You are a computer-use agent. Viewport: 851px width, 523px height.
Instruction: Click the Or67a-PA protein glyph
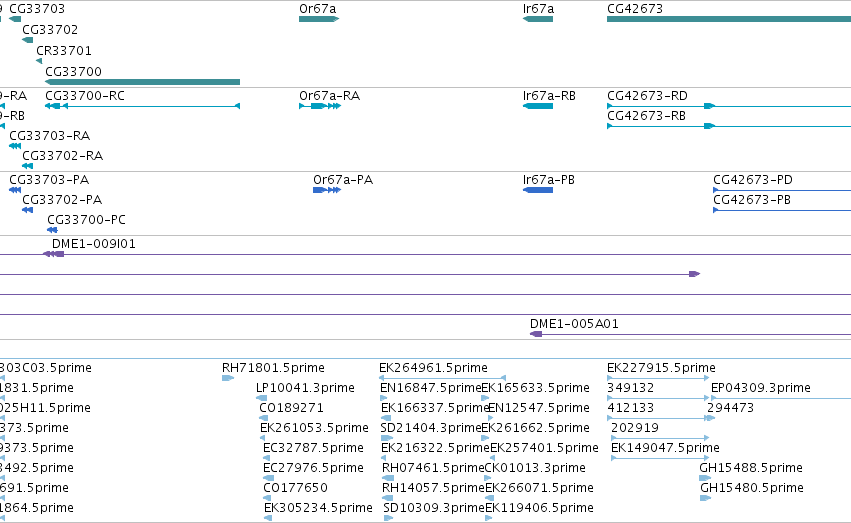[x=327, y=190]
